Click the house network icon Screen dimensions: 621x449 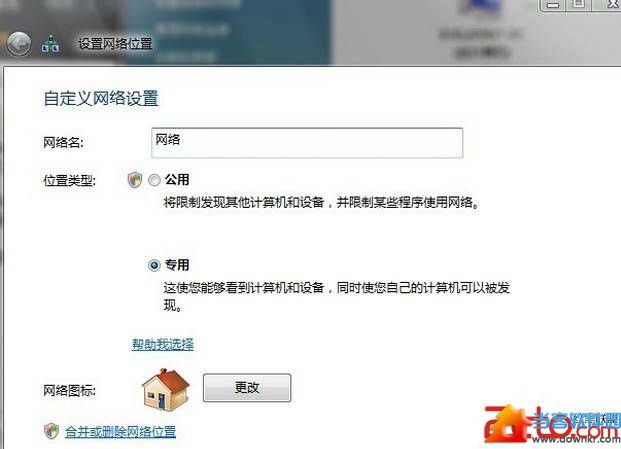point(166,390)
